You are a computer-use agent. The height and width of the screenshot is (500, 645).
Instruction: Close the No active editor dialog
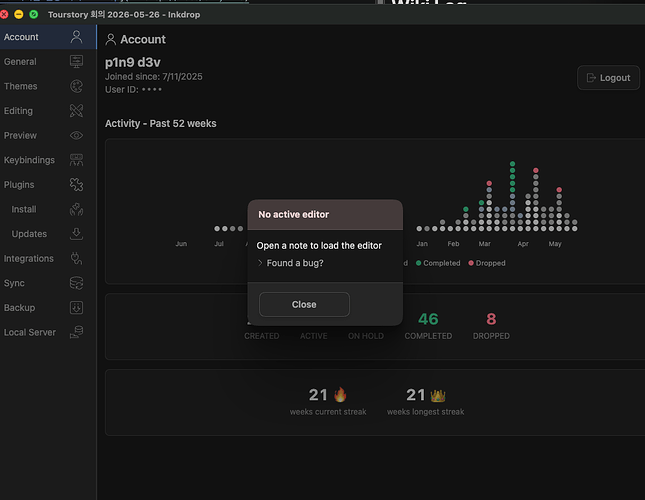304,305
